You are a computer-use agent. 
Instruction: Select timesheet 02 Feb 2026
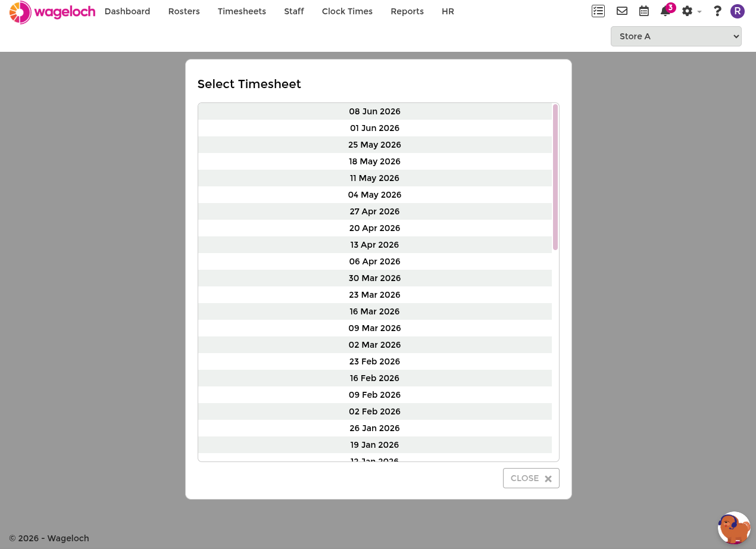[x=375, y=411]
